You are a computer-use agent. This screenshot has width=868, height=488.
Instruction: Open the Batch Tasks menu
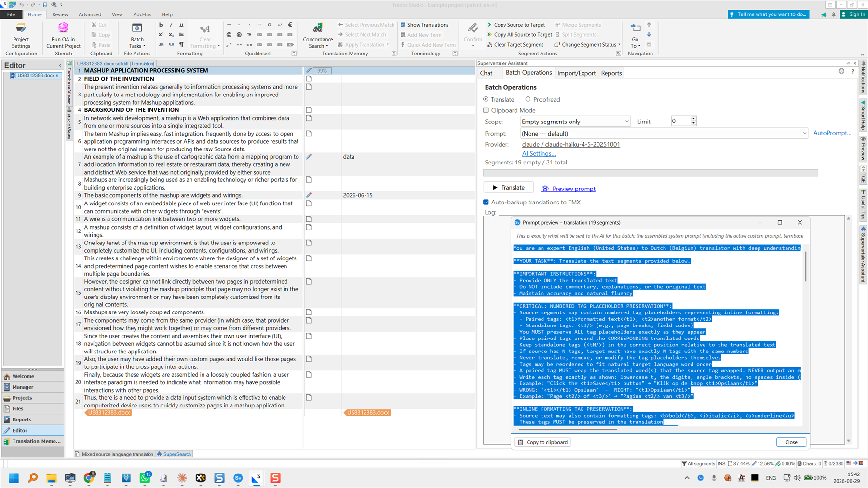pyautogui.click(x=137, y=36)
